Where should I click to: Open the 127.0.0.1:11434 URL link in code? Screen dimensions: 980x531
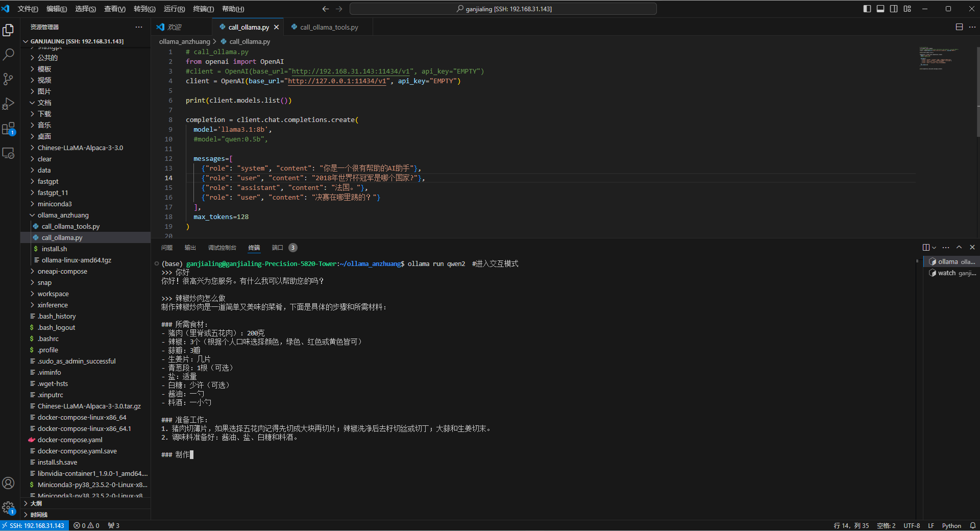click(x=337, y=81)
